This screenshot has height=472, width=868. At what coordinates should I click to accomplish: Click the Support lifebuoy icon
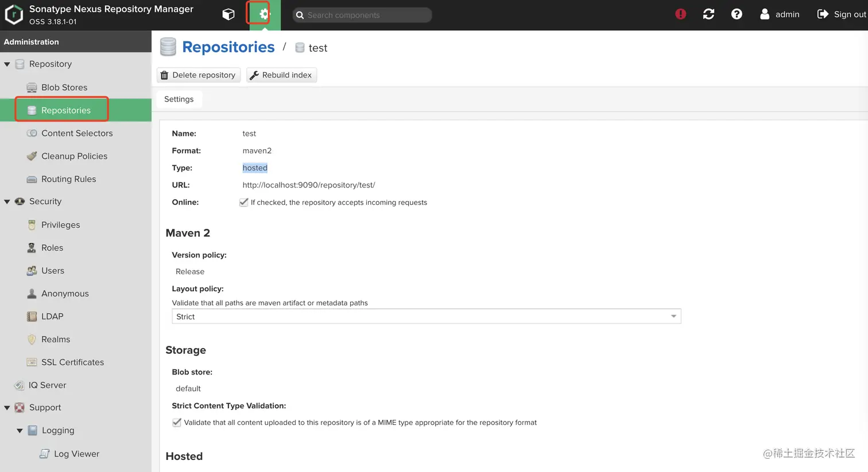click(20, 408)
